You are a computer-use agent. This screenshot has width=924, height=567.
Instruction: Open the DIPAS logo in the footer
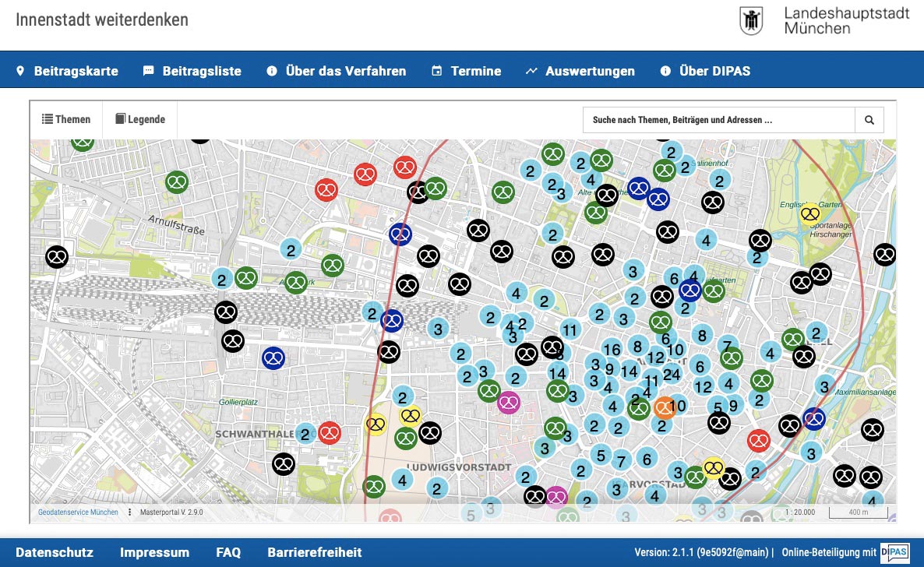tap(894, 552)
